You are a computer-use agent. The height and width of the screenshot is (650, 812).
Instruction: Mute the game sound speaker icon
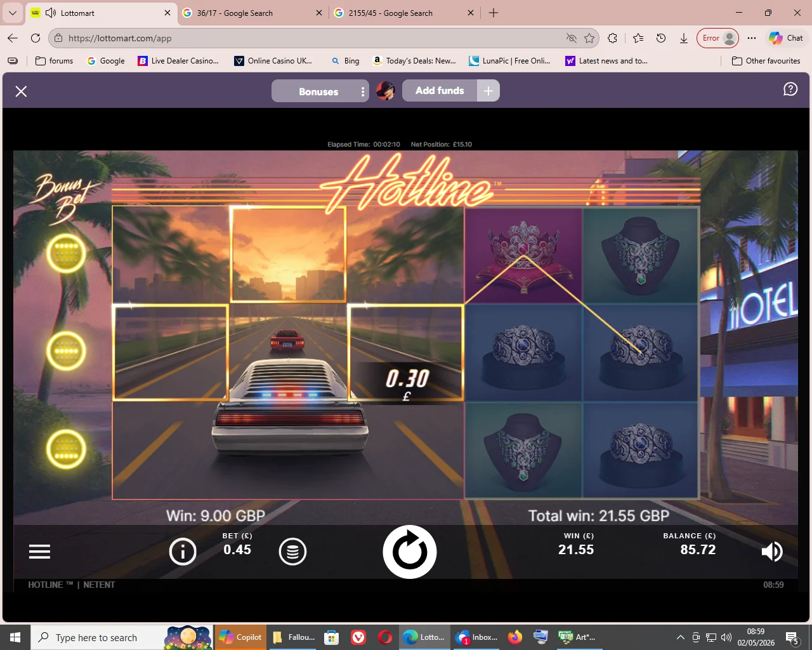(771, 552)
